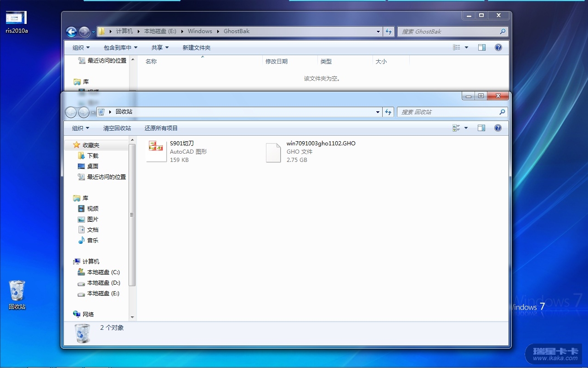Screen dimensions: 588x368
Task: Open 本地磁盘 (D:) in sidebar
Action: click(x=99, y=283)
